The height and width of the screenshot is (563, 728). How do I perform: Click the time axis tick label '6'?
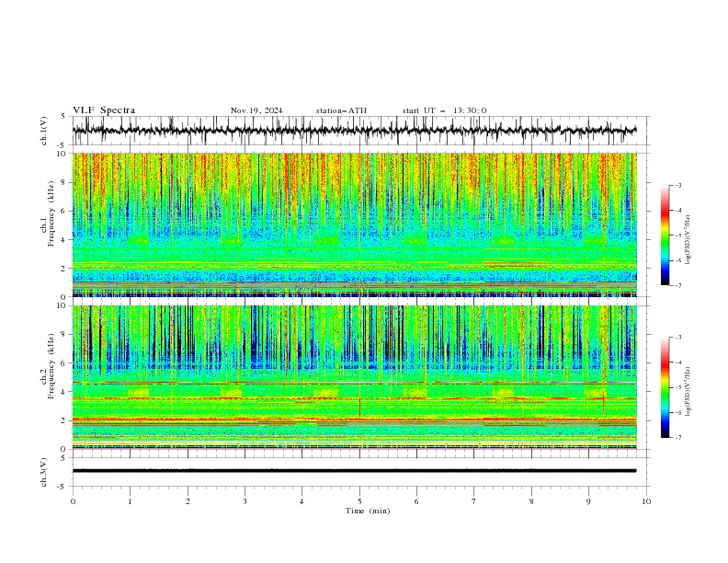tap(417, 501)
